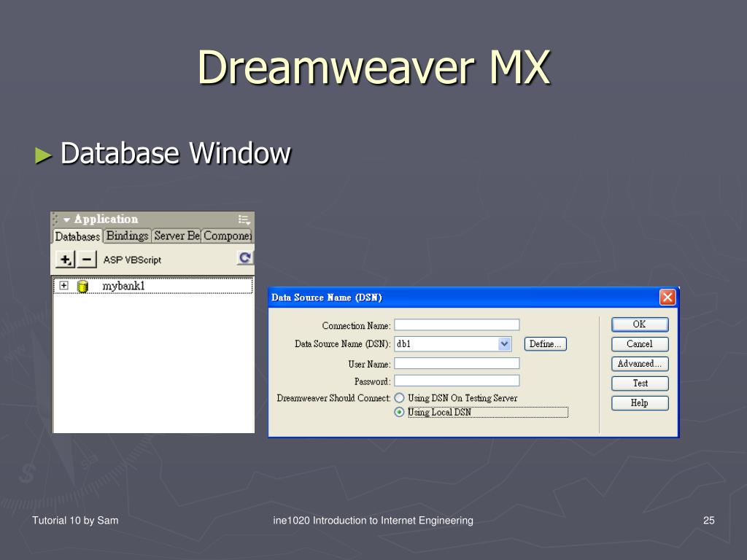
Task: Test the database connection
Action: click(x=640, y=384)
